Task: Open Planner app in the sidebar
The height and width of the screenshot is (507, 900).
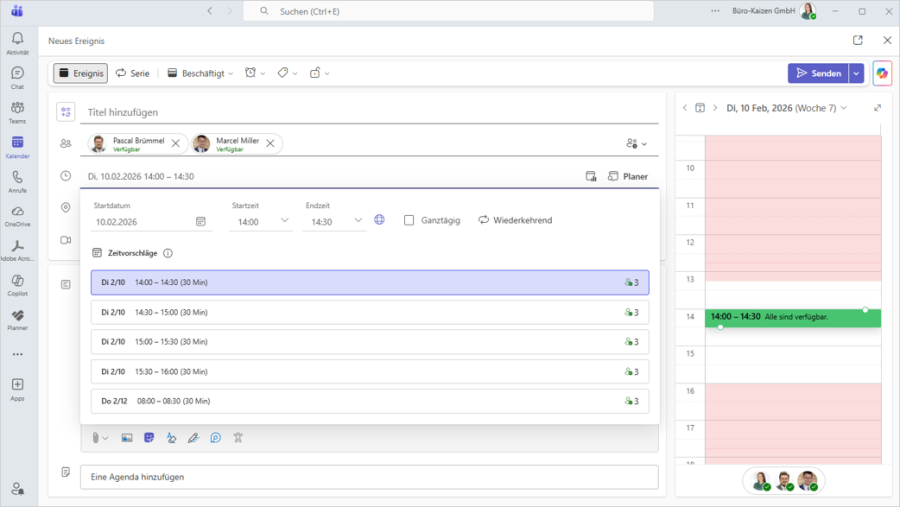Action: tap(17, 319)
